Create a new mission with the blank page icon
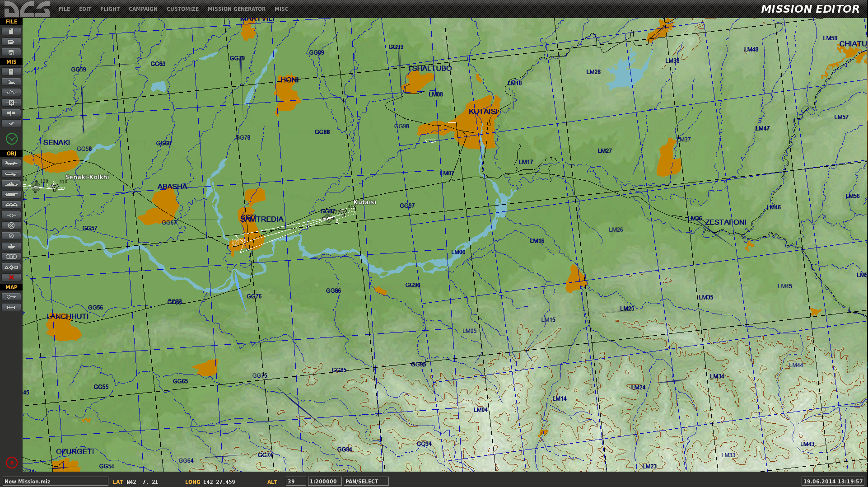This screenshot has width=868, height=487. point(11,31)
